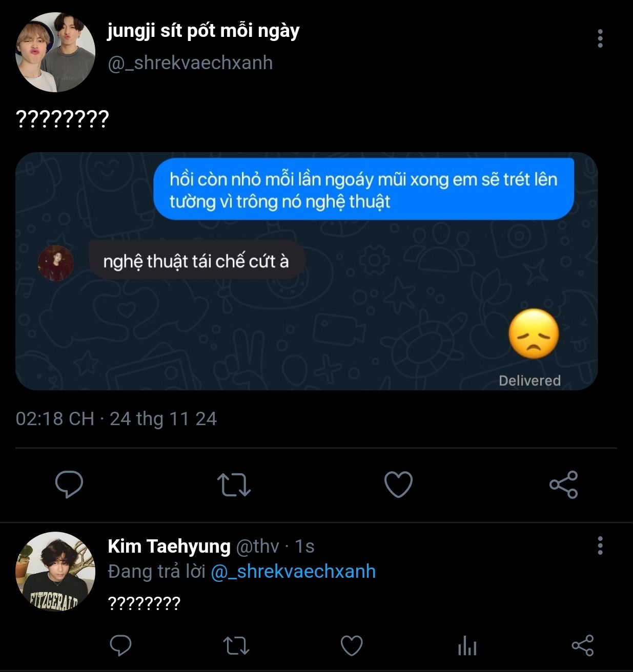Image resolution: width=633 pixels, height=672 pixels.
Task: Retweet the main tweet
Action: click(234, 485)
